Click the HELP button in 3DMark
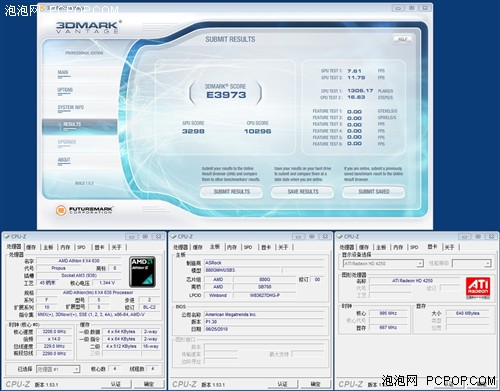This screenshot has width=500, height=391. [x=403, y=39]
